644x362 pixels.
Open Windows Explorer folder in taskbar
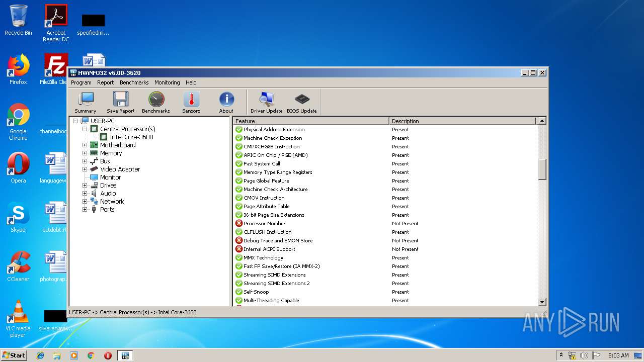(57, 355)
